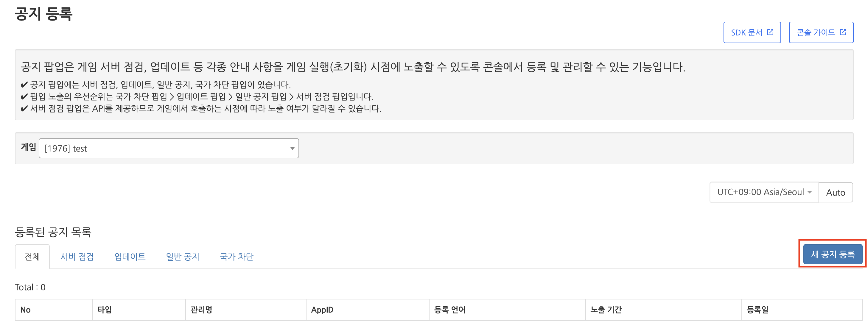
Task: Click the 등록일 column header
Action: click(757, 310)
